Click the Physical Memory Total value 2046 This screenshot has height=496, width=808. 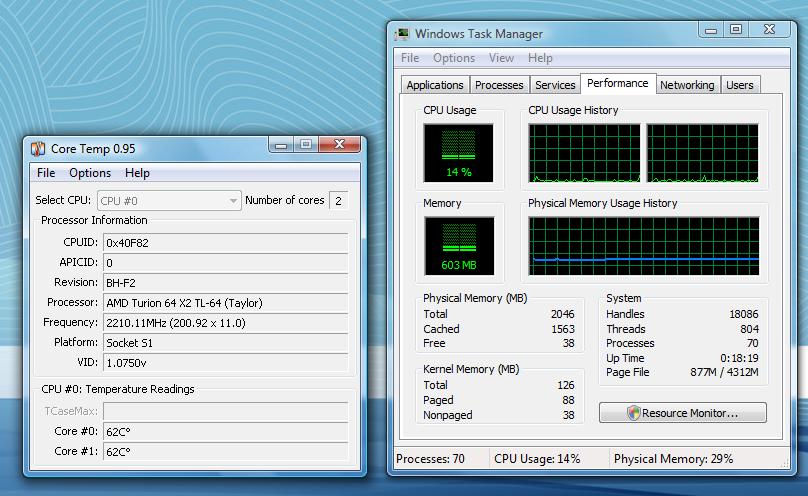point(562,314)
